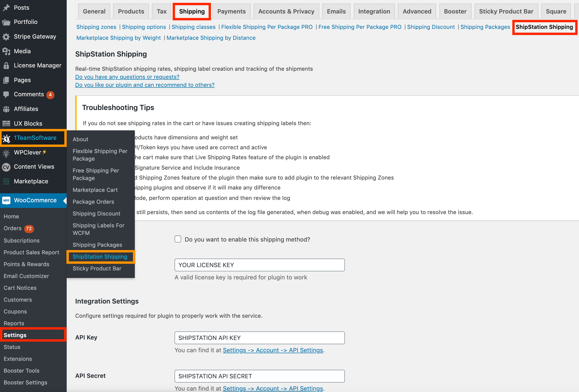Open Shipping Labels For WCFM submenu item
The width and height of the screenshot is (579, 392).
pos(98,229)
